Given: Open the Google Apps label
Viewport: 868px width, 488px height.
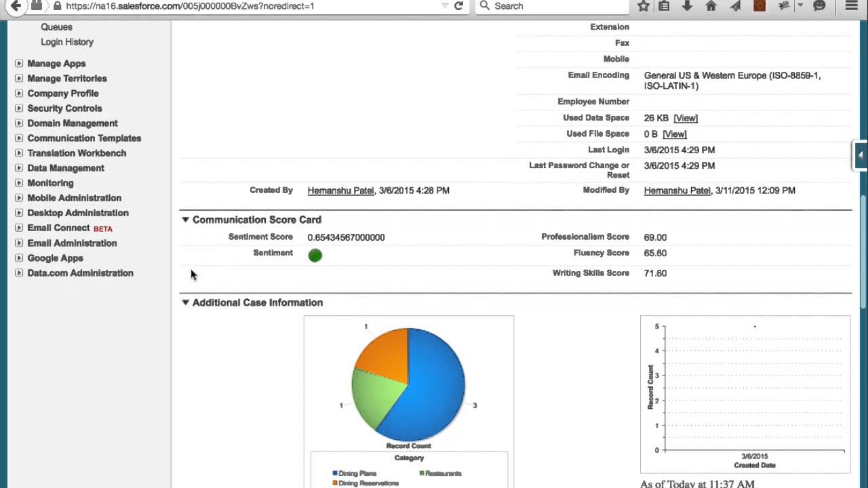Looking at the screenshot, I should point(55,258).
